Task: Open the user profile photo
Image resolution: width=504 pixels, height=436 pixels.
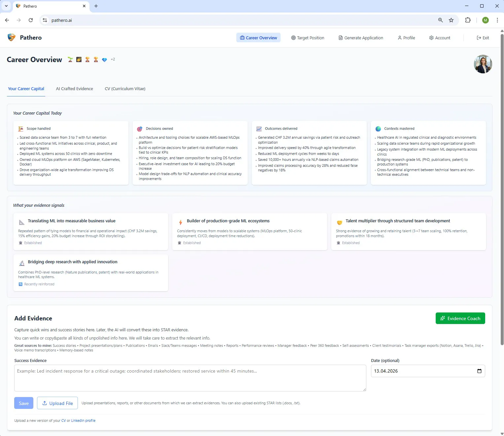Action: click(x=483, y=64)
